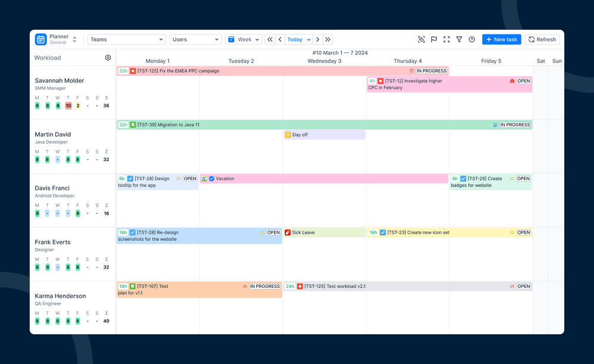Viewport: 594px width, 364px height.
Task: Open the filter funnel icon
Action: click(459, 39)
